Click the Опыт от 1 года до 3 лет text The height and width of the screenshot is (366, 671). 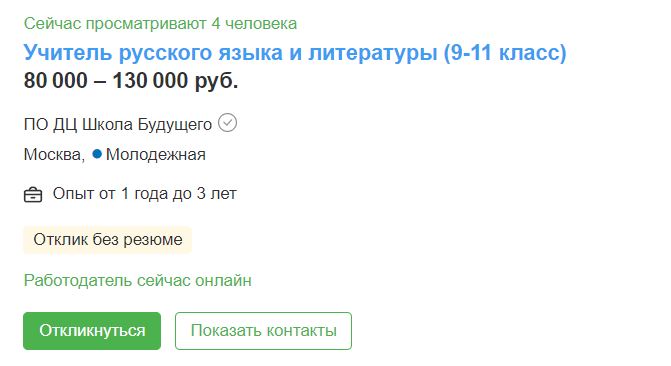[x=145, y=194]
